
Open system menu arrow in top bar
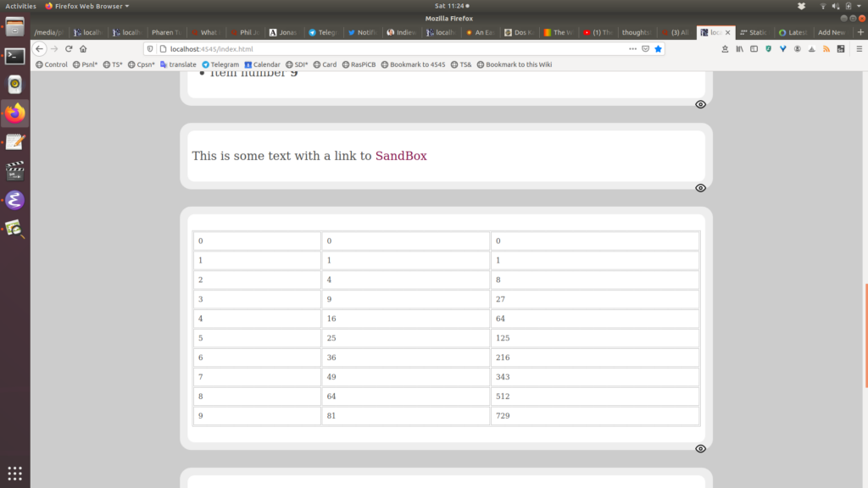(860, 6)
